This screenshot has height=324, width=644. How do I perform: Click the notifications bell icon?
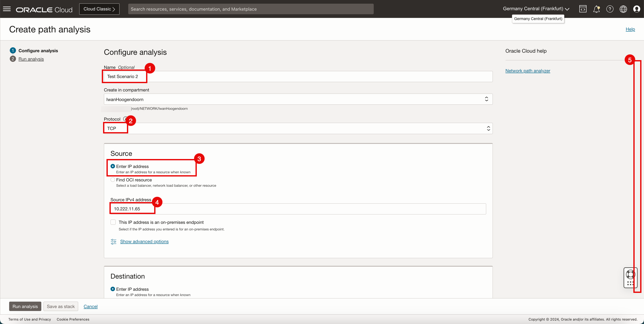point(597,9)
